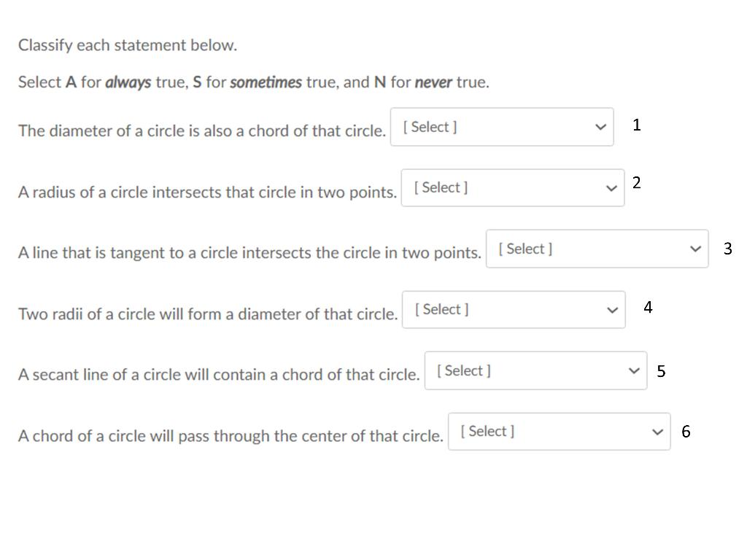The width and height of the screenshot is (747, 560).
Task: Click the chevron arrow on dropdown numbered 1
Action: click(600, 127)
